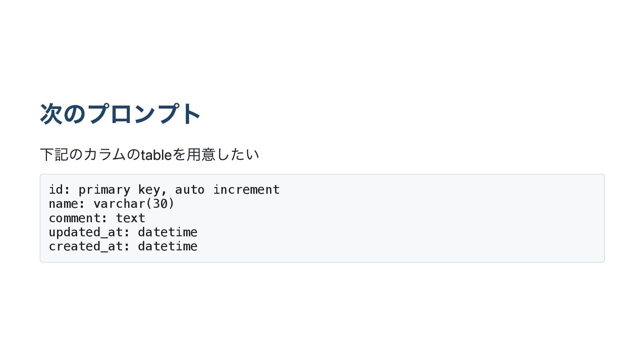Screen dimensions: 644x362
Task: Click the word "key," in the first code line
Action: pyautogui.click(x=153, y=190)
